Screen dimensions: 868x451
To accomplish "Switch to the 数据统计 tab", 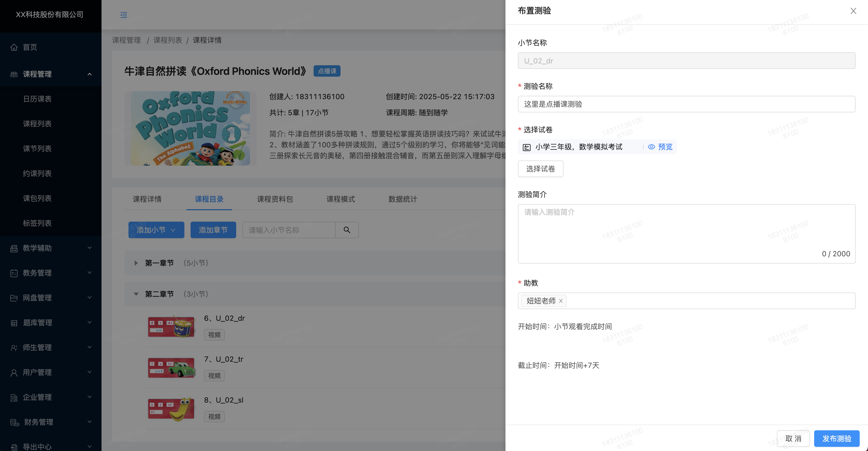I will point(402,199).
